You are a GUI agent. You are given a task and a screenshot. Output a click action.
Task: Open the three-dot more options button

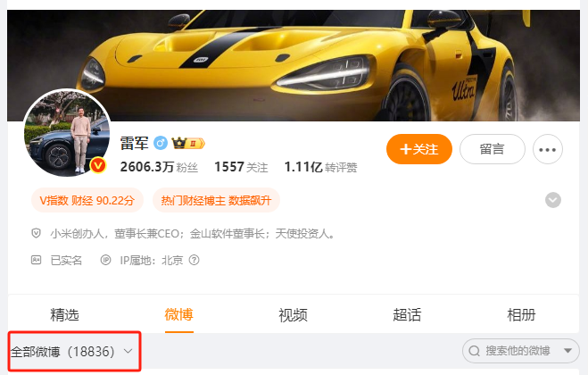(x=548, y=149)
